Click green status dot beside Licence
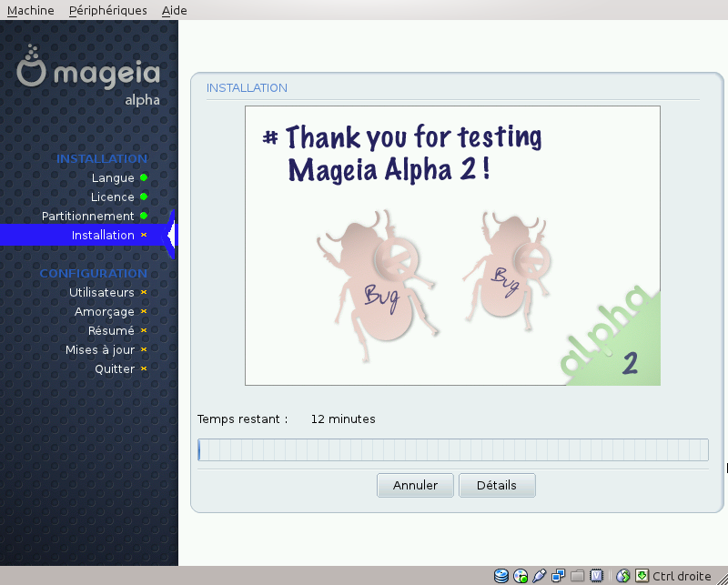 point(144,197)
